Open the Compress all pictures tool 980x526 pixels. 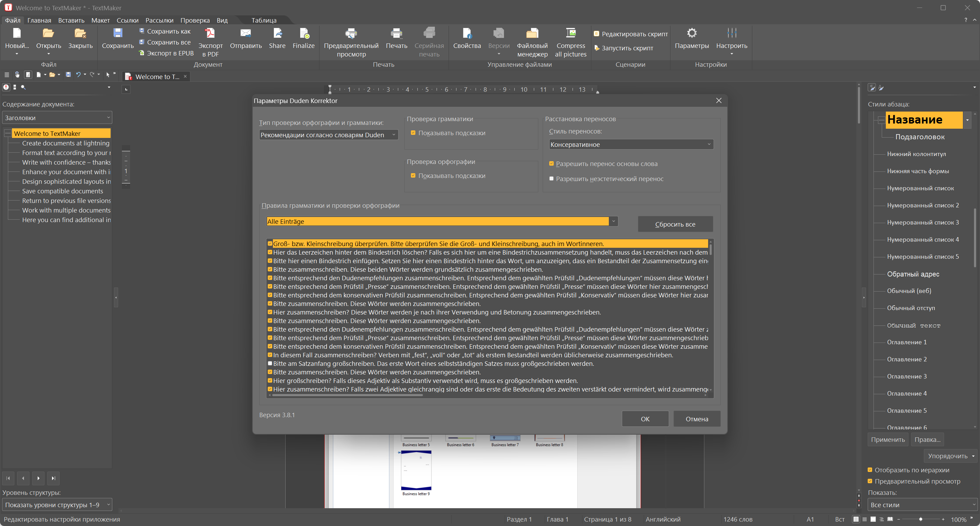tap(570, 34)
